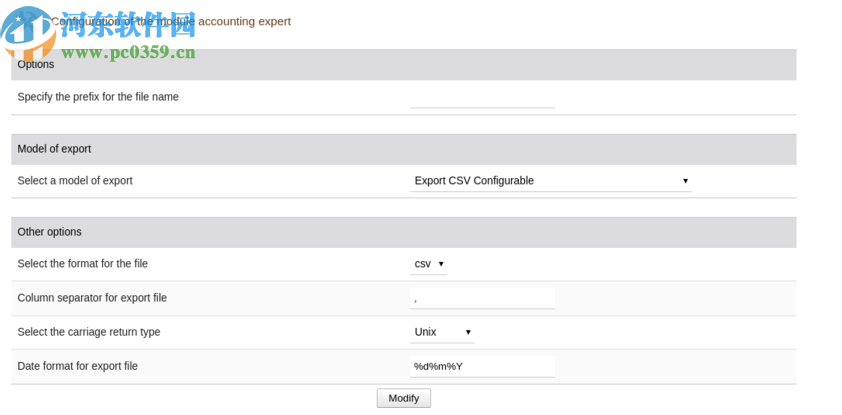Viewport: 842px width, 415px height.
Task: Click the column separator input field
Action: click(482, 298)
